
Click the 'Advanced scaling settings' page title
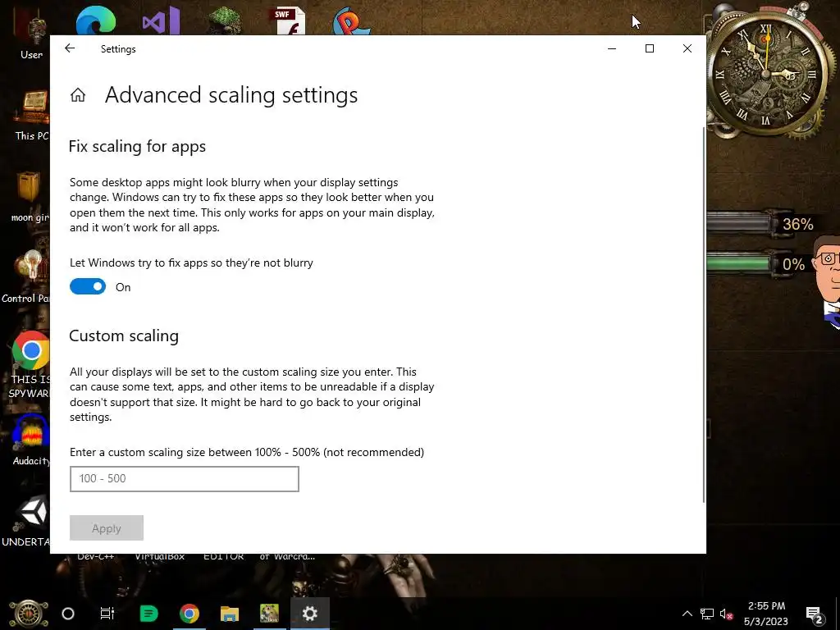[231, 95]
